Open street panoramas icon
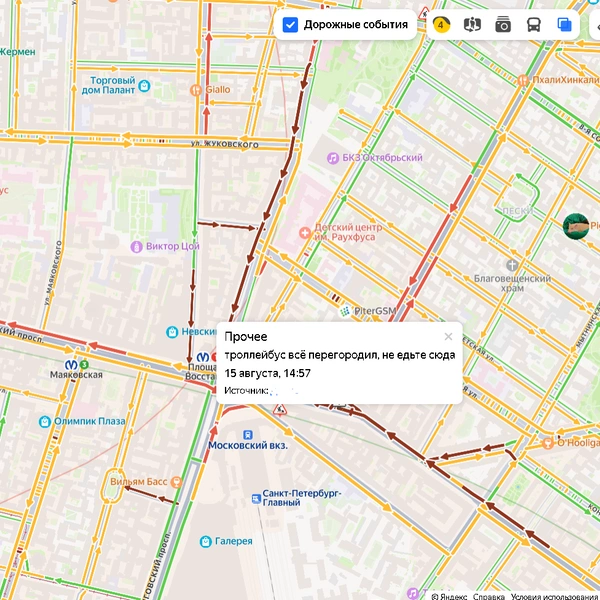Image resolution: width=600 pixels, height=600 pixels. point(472,25)
